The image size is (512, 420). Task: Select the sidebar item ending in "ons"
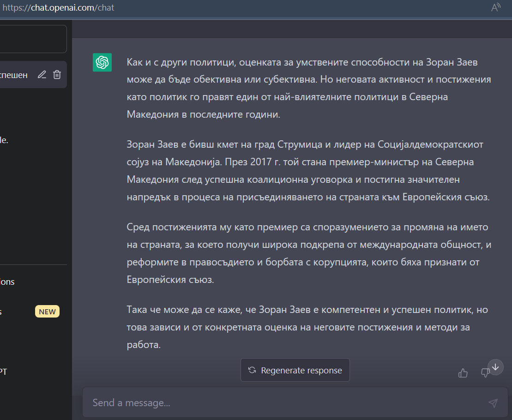[x=8, y=282]
